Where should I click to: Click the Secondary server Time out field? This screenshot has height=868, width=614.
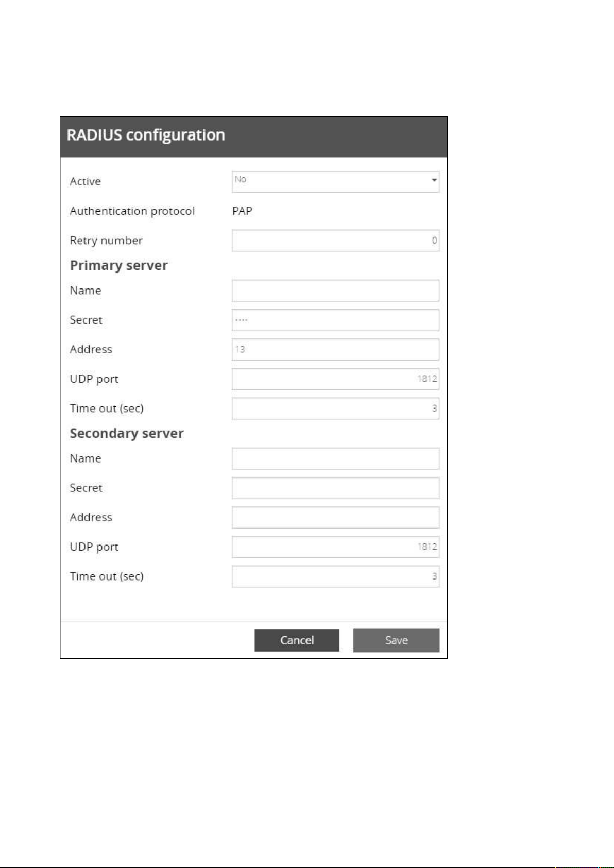335,576
